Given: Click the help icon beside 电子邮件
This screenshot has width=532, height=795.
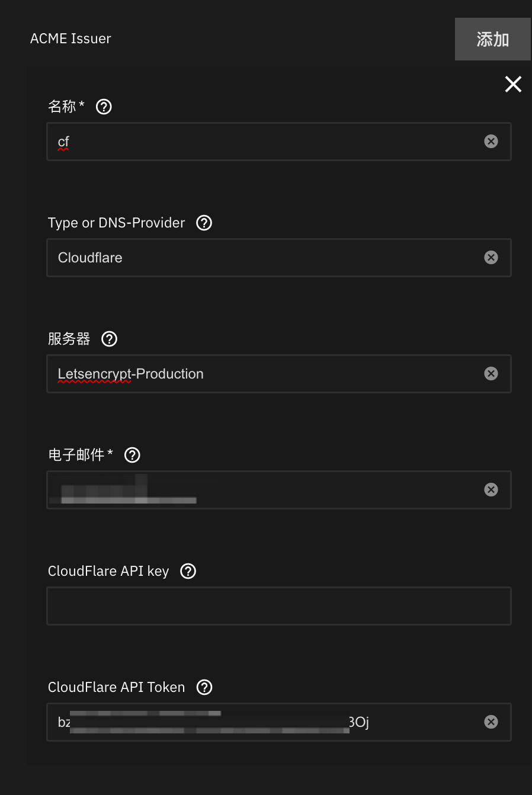Looking at the screenshot, I should click(x=132, y=455).
